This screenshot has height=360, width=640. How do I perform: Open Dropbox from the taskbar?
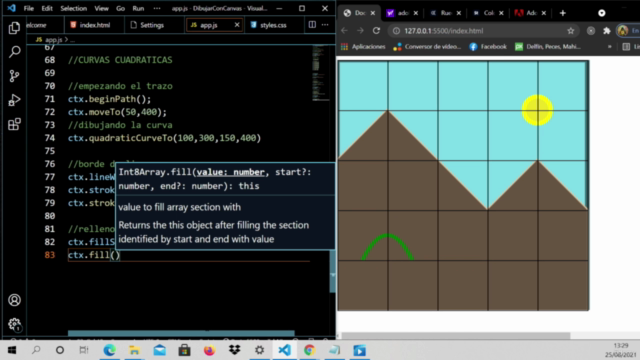click(234, 350)
